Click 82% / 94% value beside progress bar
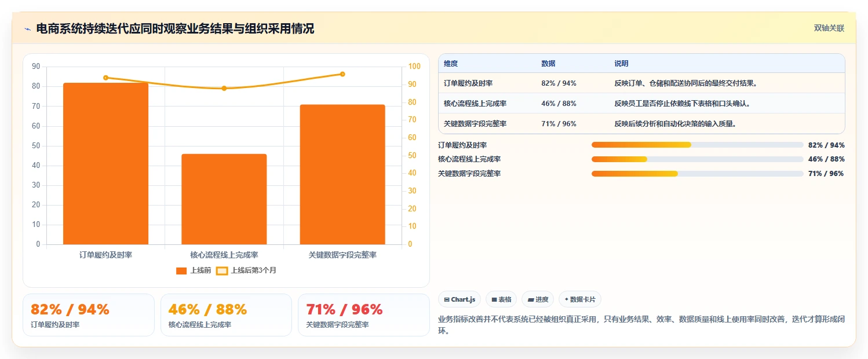This screenshot has width=868, height=359. 826,145
